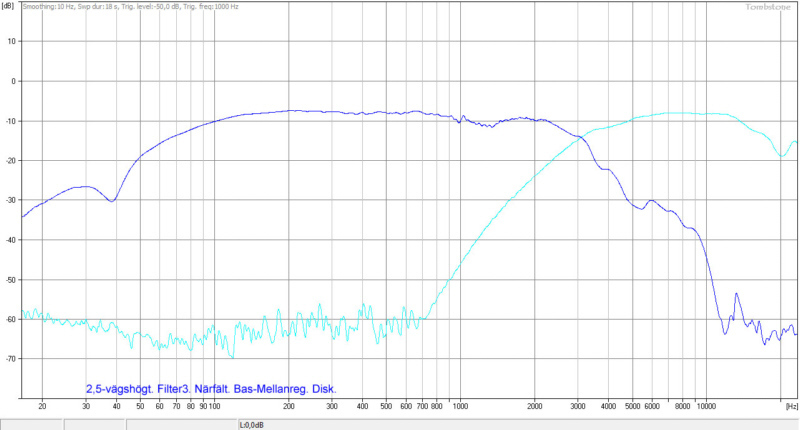
Task: Click the 40 Hz frequency label
Action: [x=117, y=407]
